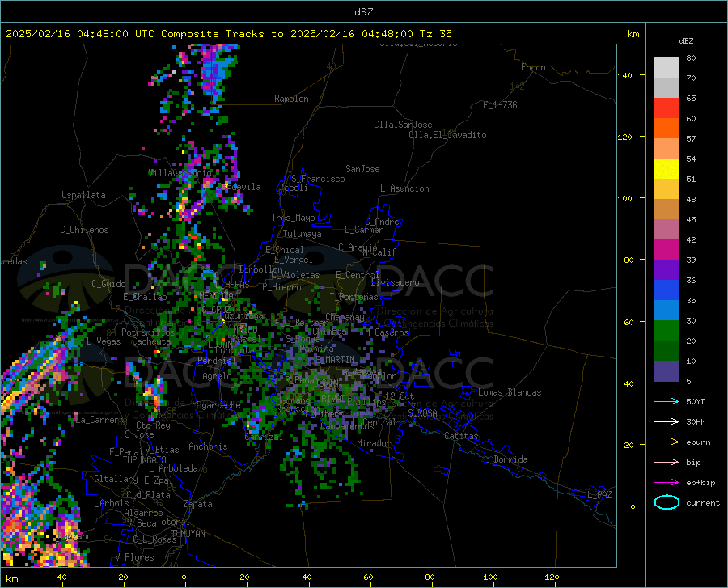Click the yellow eburn arrow icon
Screen dimensions: 728x588
(667, 442)
